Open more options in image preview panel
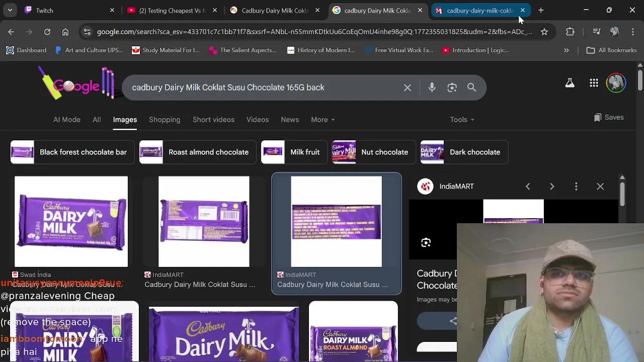 [576, 187]
